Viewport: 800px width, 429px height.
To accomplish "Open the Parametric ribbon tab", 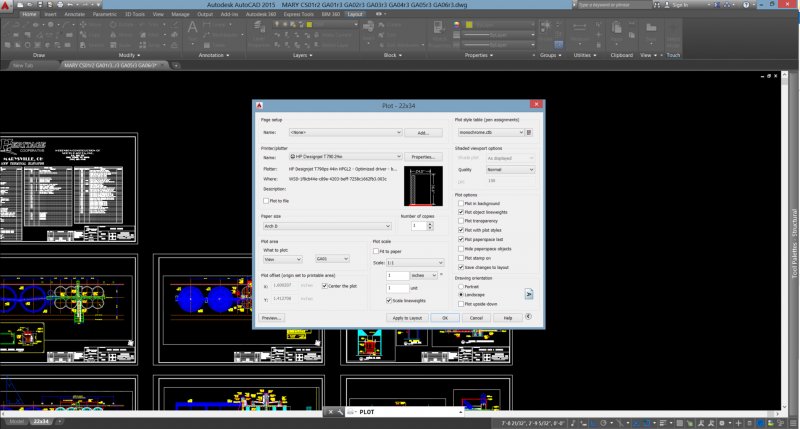I will [105, 14].
